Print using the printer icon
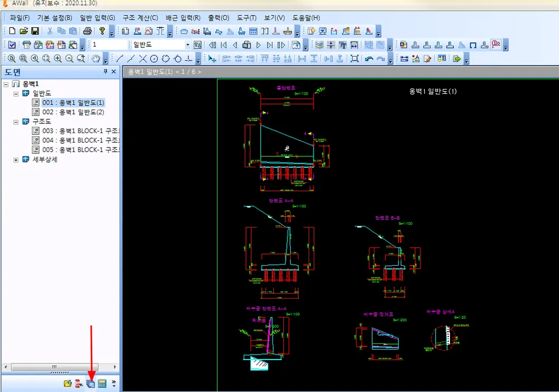 (x=87, y=31)
